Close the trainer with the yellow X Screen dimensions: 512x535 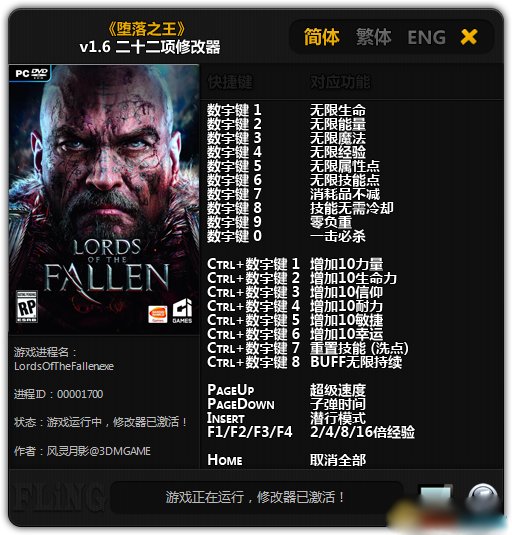coord(469,37)
